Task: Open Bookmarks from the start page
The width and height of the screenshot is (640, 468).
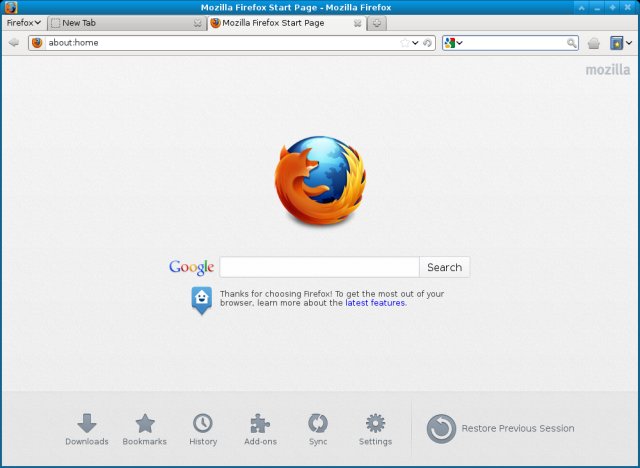Action: click(144, 430)
